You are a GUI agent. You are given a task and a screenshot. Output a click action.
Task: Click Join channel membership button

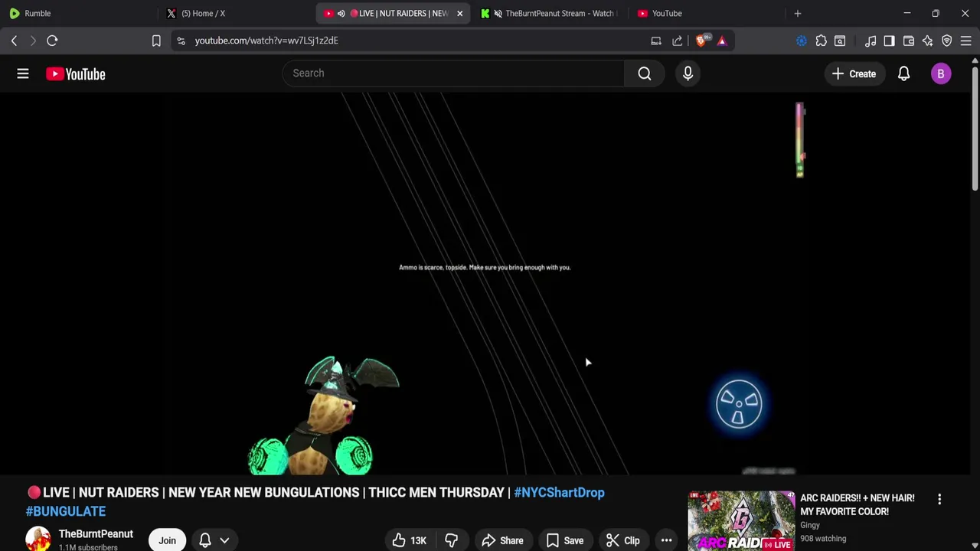(x=167, y=540)
